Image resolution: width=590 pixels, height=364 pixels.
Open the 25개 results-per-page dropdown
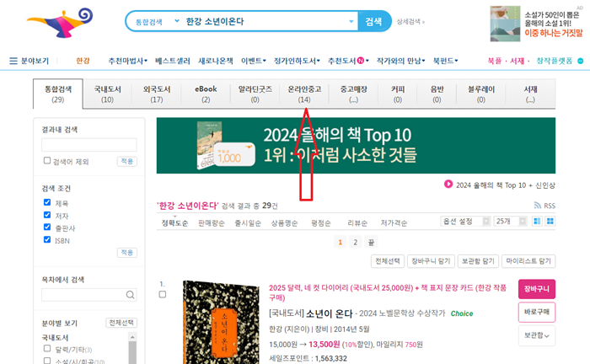click(510, 221)
